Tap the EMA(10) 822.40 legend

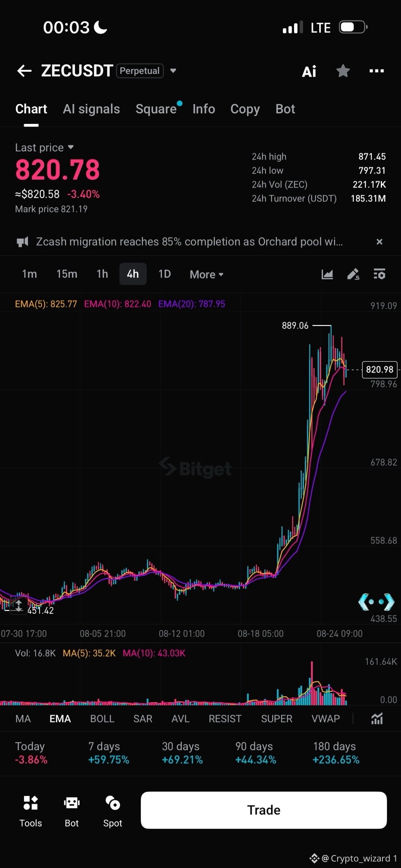(118, 304)
